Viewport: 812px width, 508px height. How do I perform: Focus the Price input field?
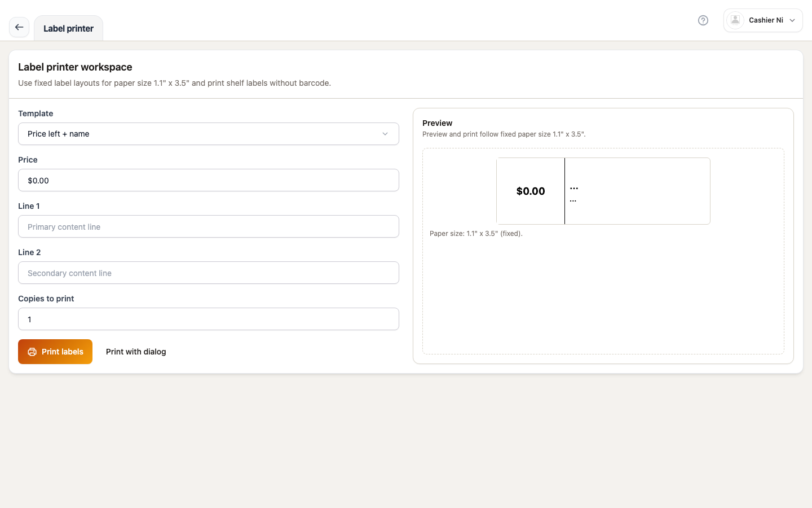tap(209, 180)
